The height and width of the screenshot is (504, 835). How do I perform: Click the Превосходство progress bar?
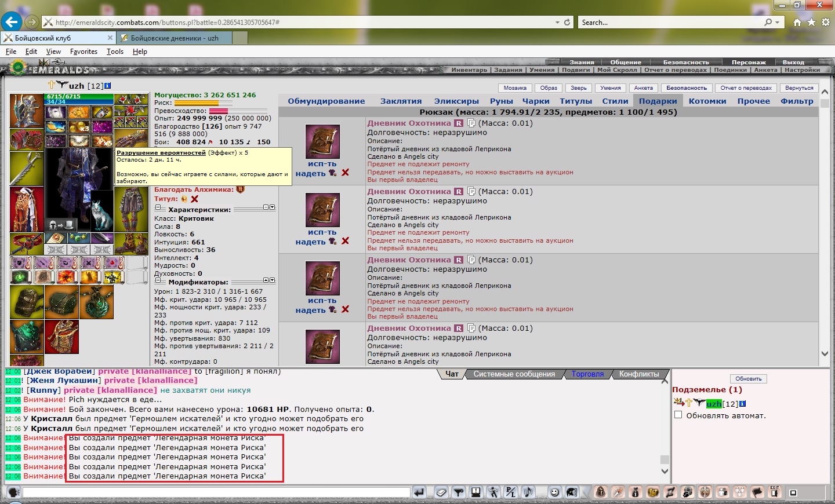pos(238,111)
